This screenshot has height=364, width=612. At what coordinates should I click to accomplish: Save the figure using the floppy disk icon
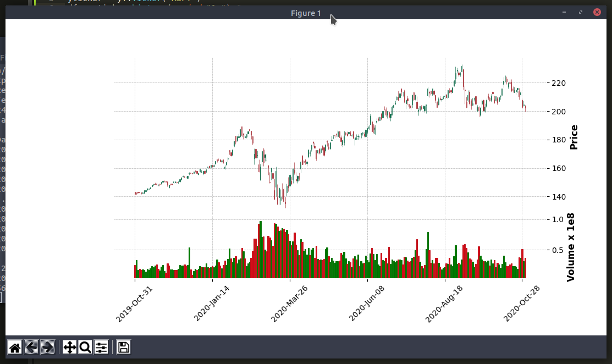[x=123, y=347]
